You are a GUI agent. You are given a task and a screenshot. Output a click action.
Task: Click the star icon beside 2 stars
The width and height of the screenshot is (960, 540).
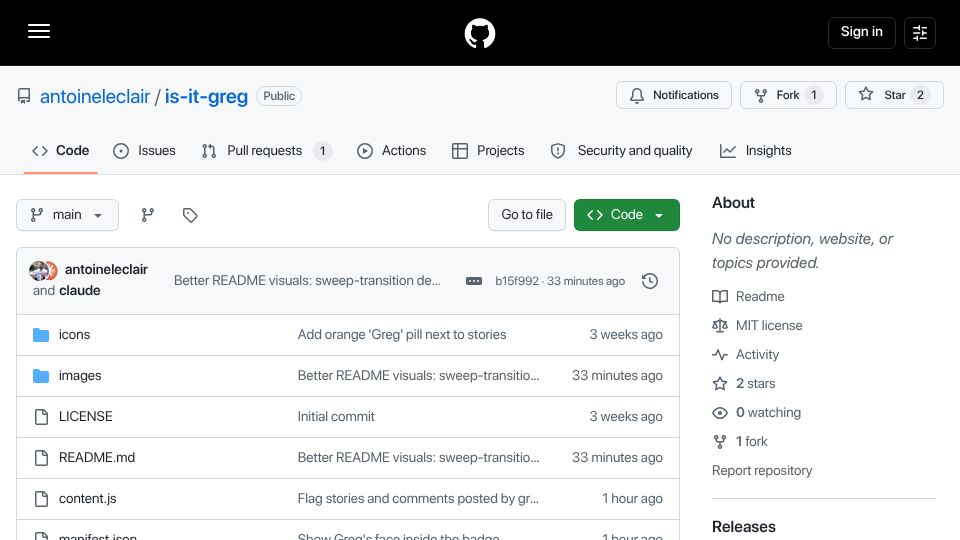tap(720, 383)
